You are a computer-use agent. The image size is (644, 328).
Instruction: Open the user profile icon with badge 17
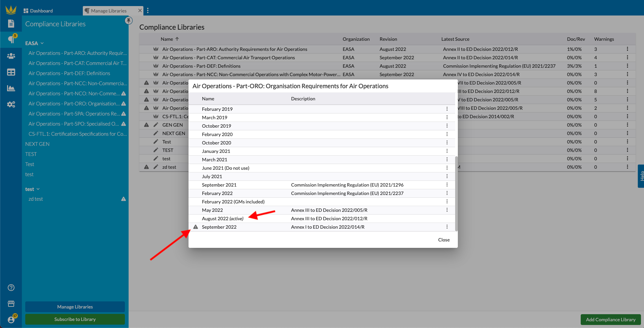click(x=11, y=319)
